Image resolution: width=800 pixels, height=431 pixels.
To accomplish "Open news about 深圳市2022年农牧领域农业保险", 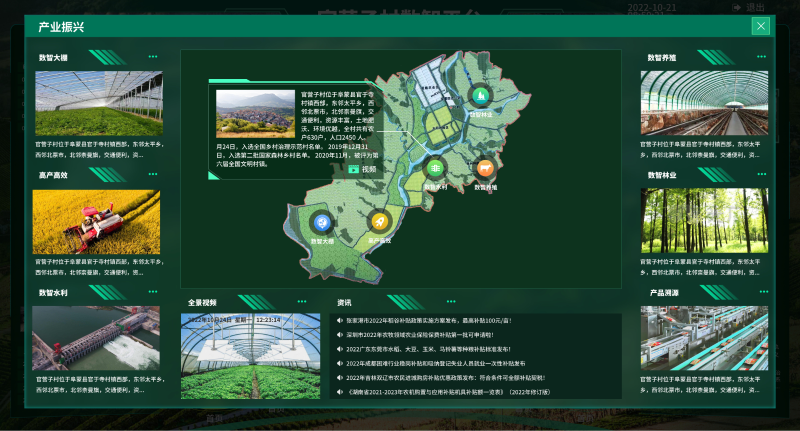I will point(420,335).
